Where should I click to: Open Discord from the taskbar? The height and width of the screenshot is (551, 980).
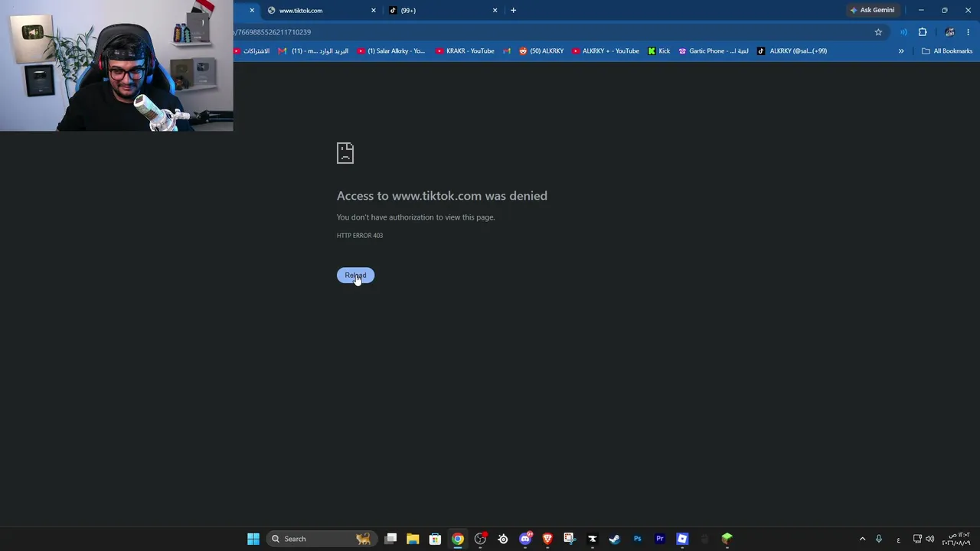click(525, 539)
